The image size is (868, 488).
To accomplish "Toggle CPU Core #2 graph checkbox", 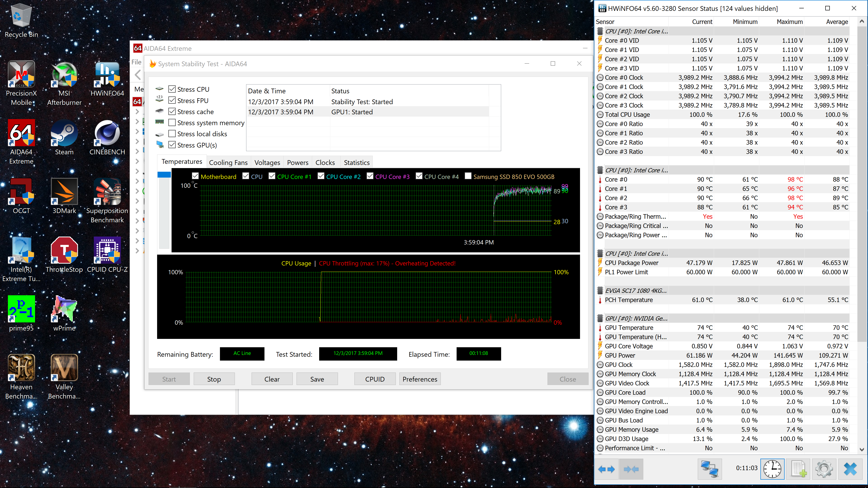I will [x=321, y=176].
